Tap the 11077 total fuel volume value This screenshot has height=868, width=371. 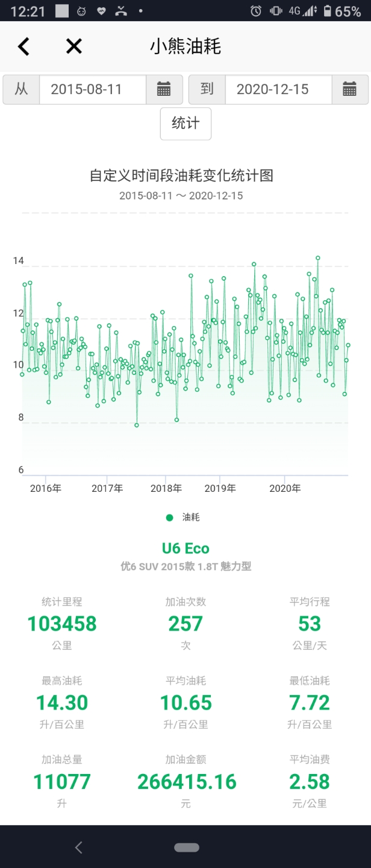(62, 782)
